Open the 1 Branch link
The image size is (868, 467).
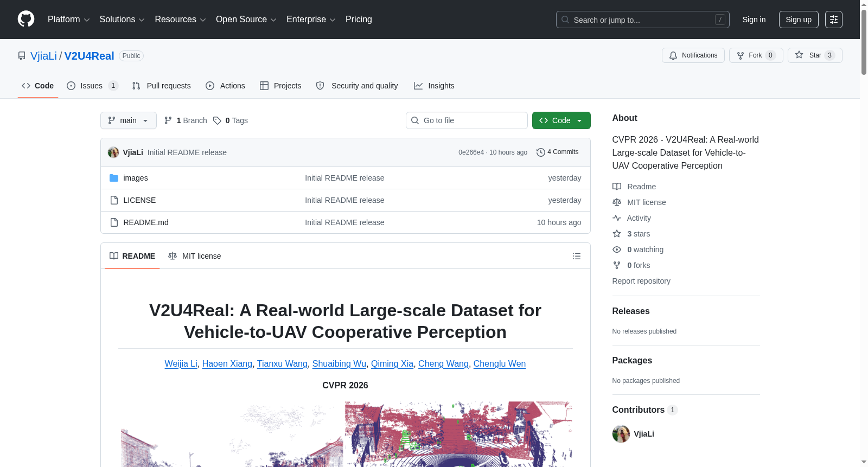coord(186,120)
